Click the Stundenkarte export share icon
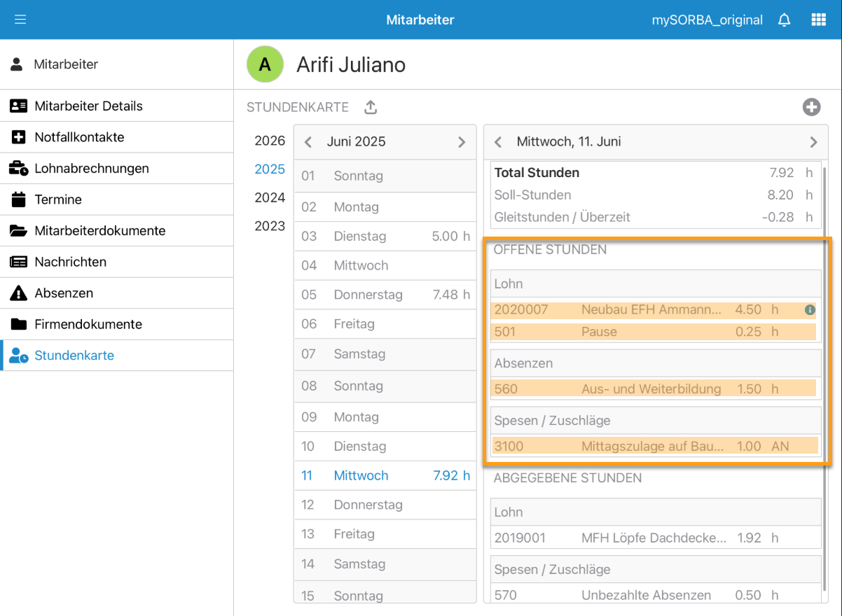842x616 pixels. [x=371, y=107]
